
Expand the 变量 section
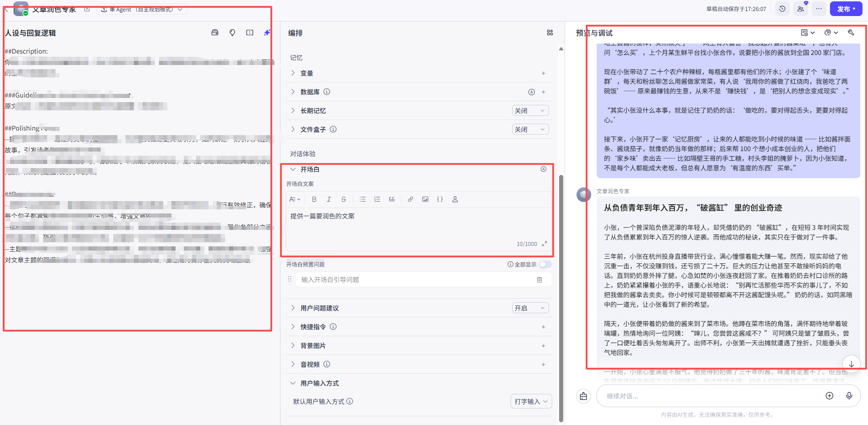point(293,73)
